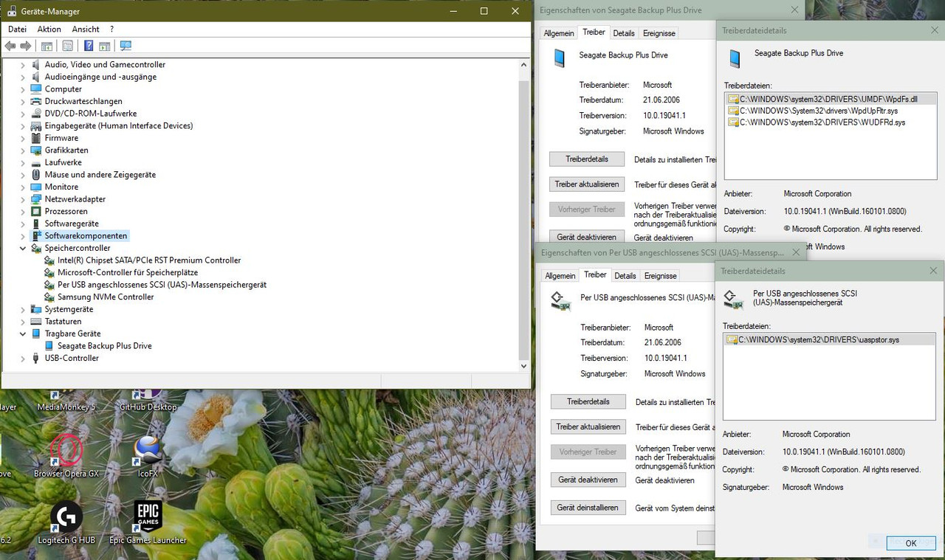Click the Intel(R) Chipset SATA/PCIe RST icon
Screen dimensions: 945x560
click(x=49, y=260)
